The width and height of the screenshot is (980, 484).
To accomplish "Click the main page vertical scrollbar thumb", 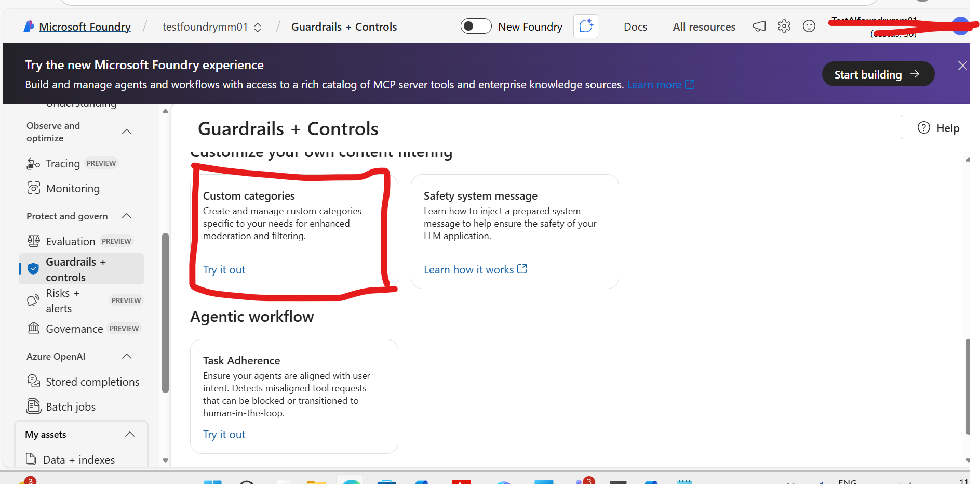I will click(x=968, y=386).
